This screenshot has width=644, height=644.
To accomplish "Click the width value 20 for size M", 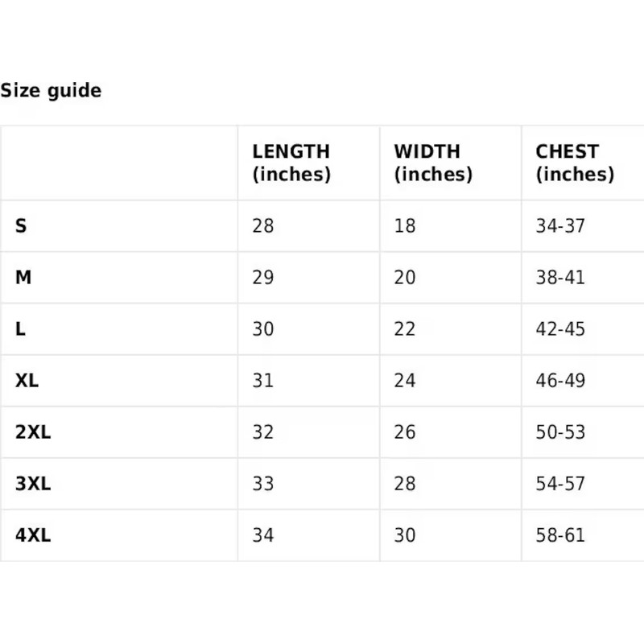I will (x=405, y=278).
